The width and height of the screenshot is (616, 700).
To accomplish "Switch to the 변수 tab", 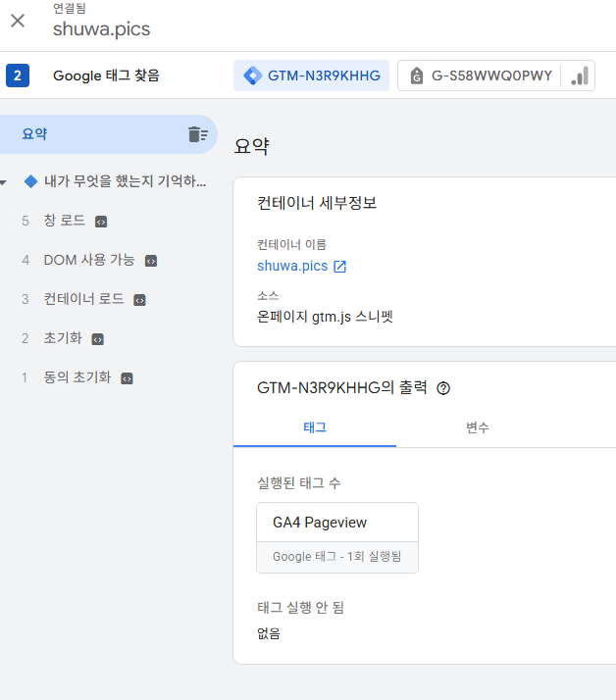I will (x=477, y=427).
